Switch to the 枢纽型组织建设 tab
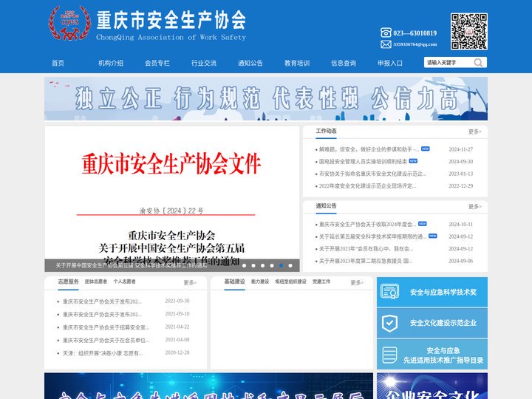 (290, 282)
